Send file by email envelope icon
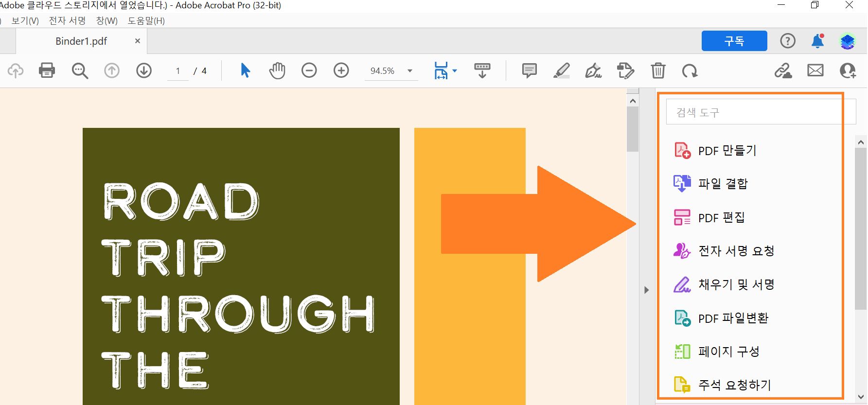 click(x=815, y=70)
